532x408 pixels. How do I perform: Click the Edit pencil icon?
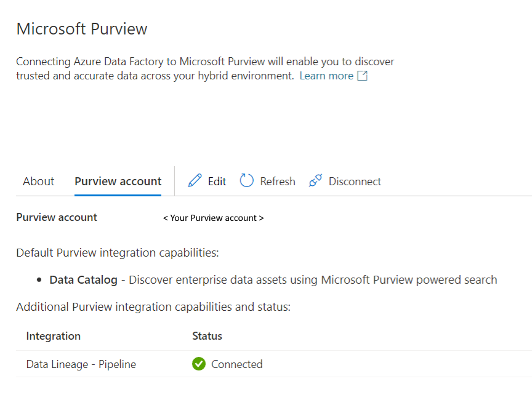click(195, 181)
